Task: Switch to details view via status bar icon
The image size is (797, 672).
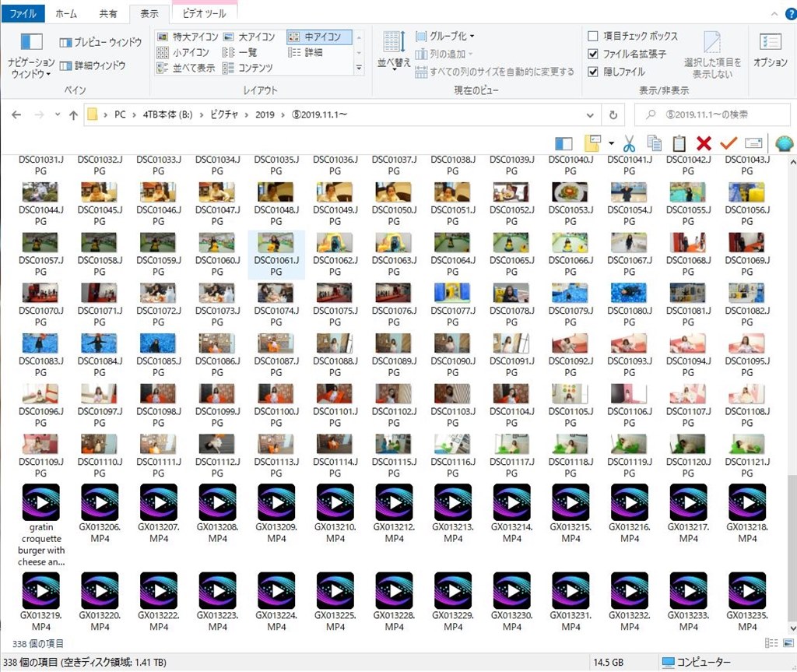Action: [771, 643]
